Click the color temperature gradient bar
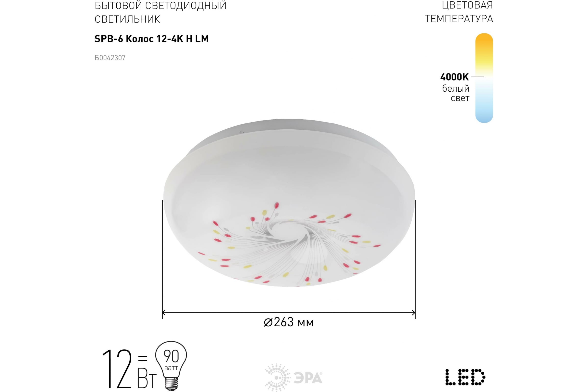 (x=484, y=78)
